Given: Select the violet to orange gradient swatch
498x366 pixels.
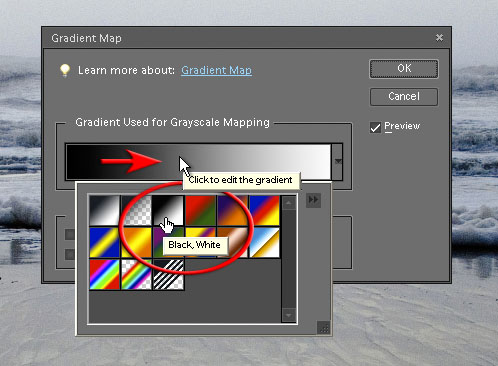Looking at the screenshot, I should [x=232, y=210].
